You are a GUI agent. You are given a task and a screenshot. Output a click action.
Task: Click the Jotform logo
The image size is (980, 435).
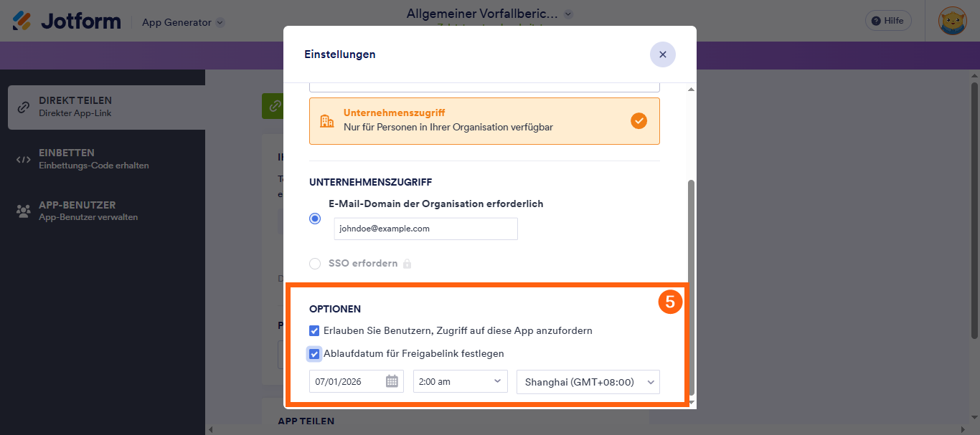click(x=67, y=21)
